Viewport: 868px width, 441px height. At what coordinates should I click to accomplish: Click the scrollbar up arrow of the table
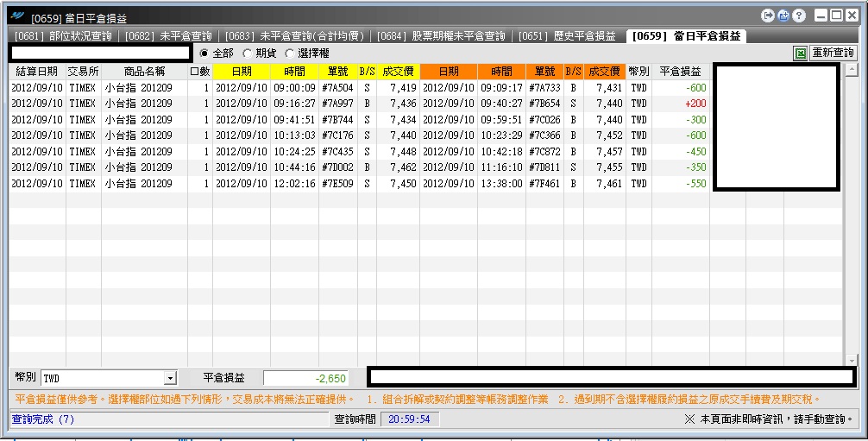(x=851, y=71)
